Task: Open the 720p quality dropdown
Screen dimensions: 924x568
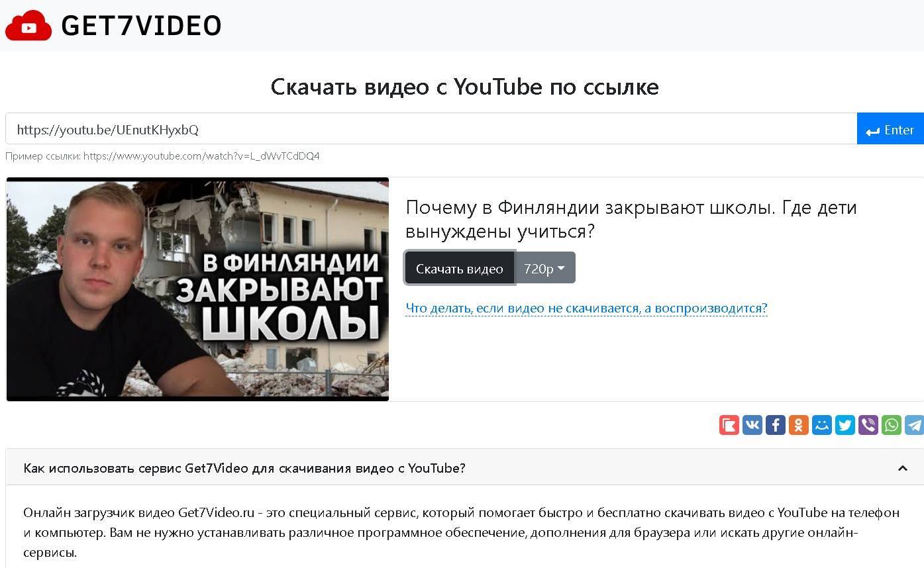Action: [x=544, y=268]
